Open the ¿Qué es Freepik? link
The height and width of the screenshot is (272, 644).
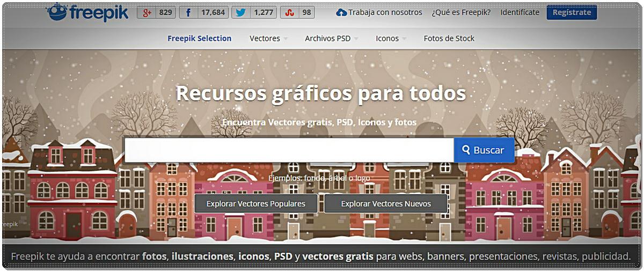(x=461, y=12)
